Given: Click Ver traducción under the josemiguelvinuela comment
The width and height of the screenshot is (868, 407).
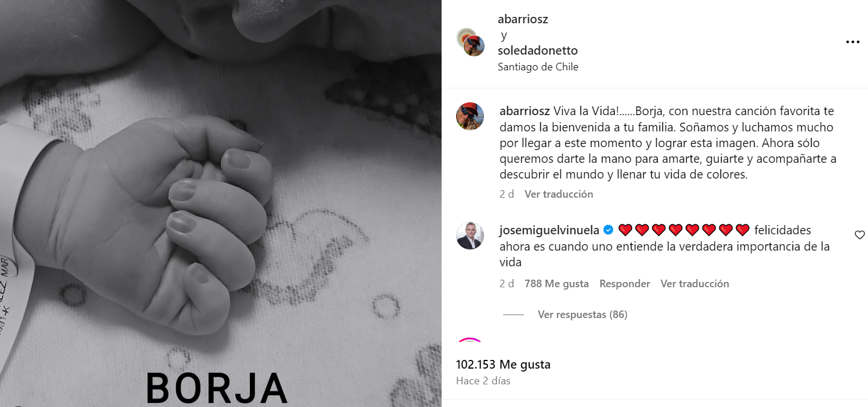Looking at the screenshot, I should pyautogui.click(x=695, y=284).
